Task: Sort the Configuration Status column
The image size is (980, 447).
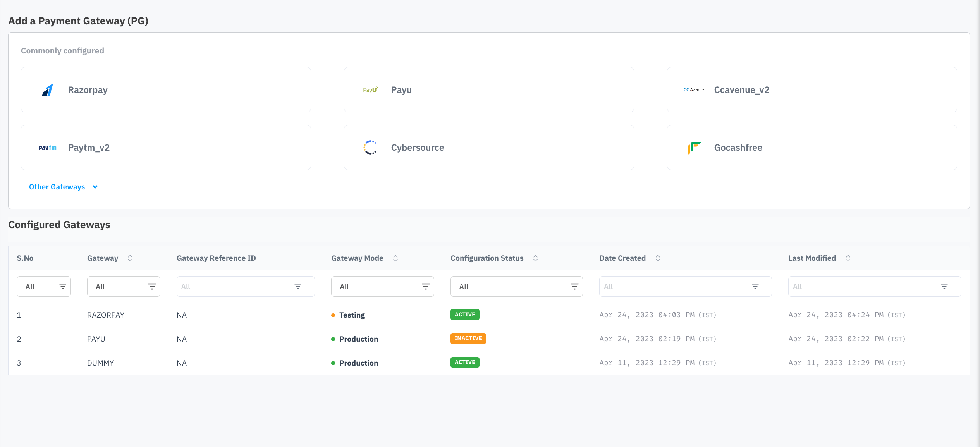Action: pyautogui.click(x=535, y=258)
